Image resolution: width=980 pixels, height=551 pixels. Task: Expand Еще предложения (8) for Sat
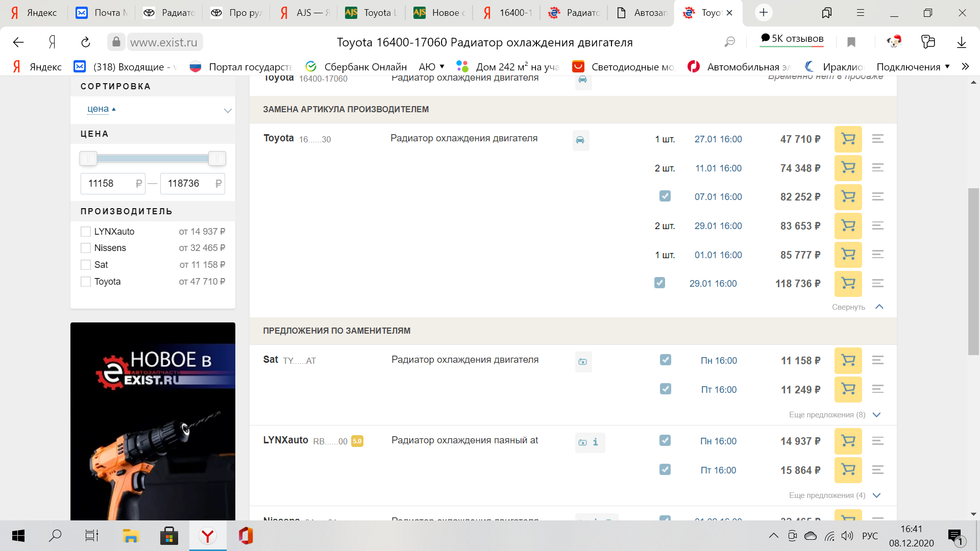pos(835,415)
